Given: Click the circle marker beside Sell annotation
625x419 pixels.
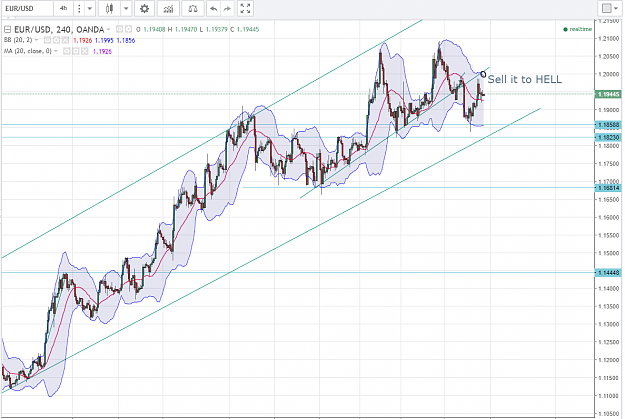Looking at the screenshot, I should pos(483,74).
